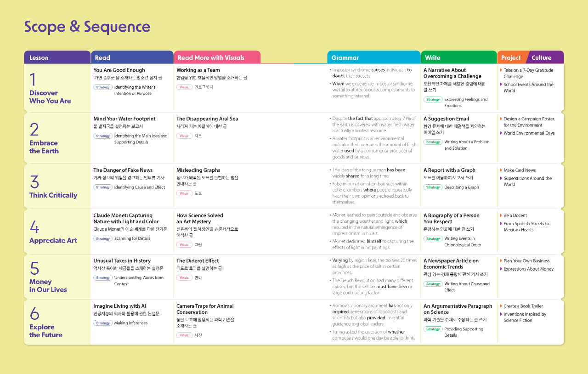
Task: Select the Strategy badge under "Mind Your Water Footprint"
Action: click(x=103, y=136)
